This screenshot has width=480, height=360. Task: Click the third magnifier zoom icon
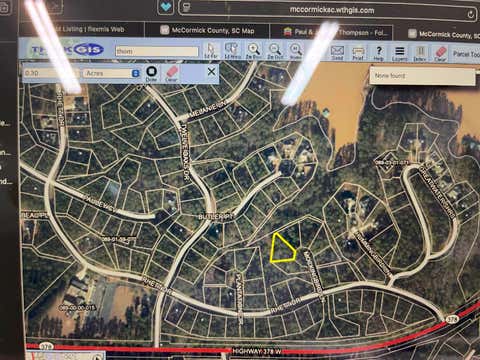click(296, 52)
